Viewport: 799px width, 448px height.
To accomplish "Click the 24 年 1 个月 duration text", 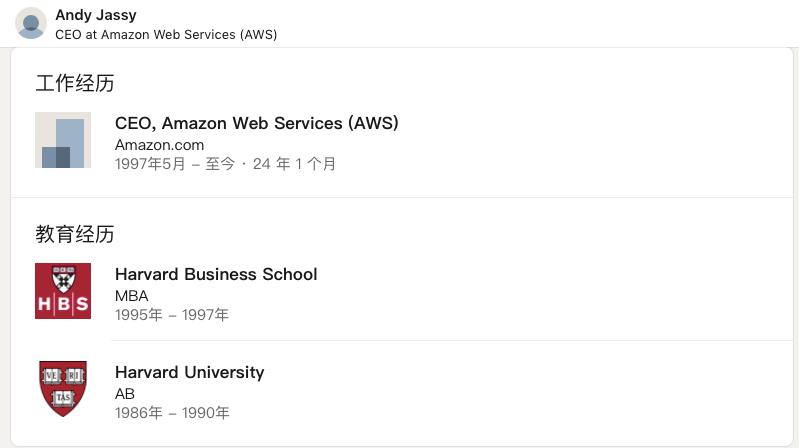I will 294,164.
